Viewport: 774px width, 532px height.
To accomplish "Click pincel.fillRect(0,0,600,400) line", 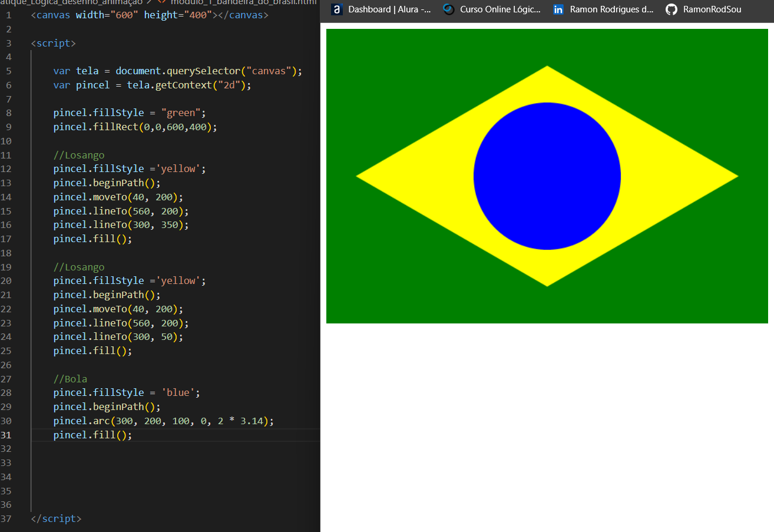I will tap(135, 127).
